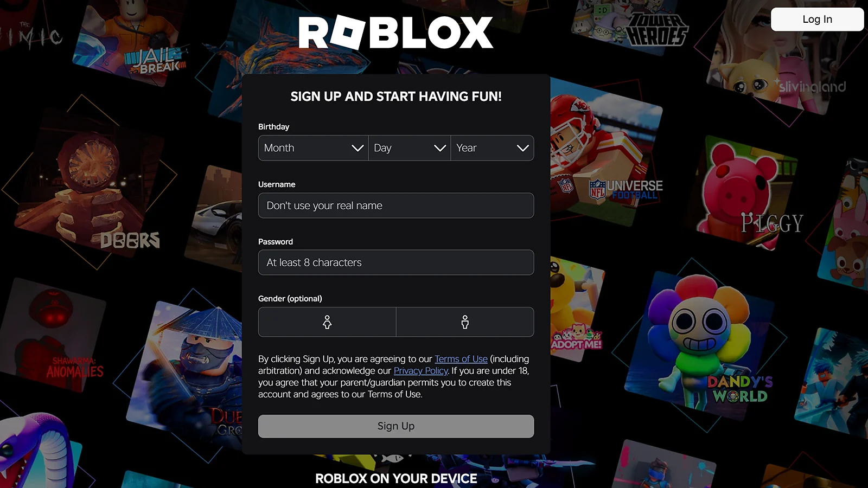
Task: Click the Birthday label
Action: tap(273, 127)
